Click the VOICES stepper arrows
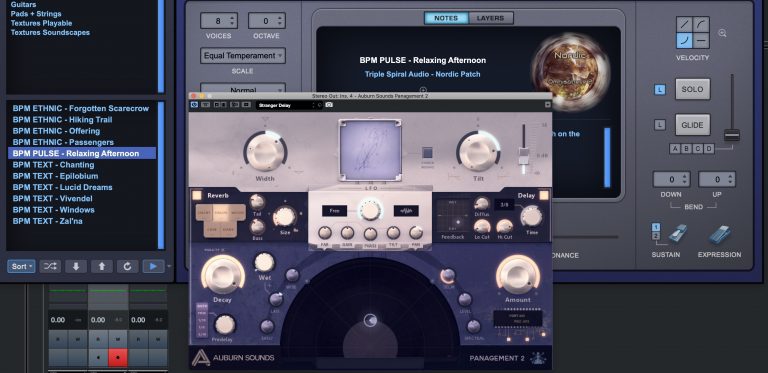 pyautogui.click(x=233, y=21)
